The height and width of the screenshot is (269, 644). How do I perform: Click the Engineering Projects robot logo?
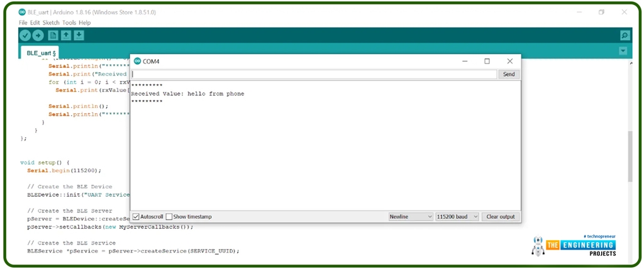coord(538,246)
